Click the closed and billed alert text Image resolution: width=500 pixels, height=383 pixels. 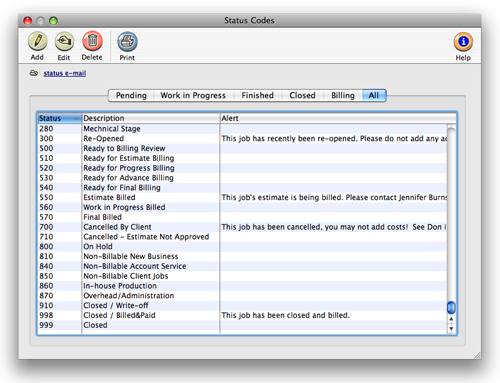(285, 315)
